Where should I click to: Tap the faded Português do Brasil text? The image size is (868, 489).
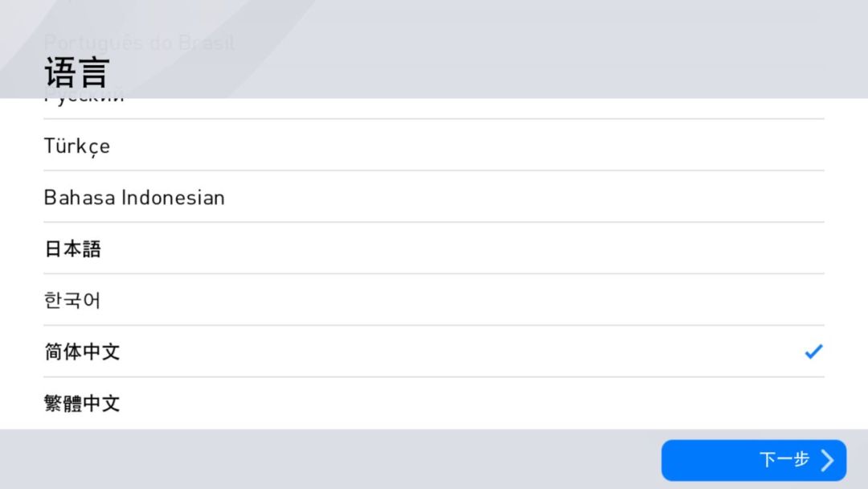pyautogui.click(x=139, y=43)
